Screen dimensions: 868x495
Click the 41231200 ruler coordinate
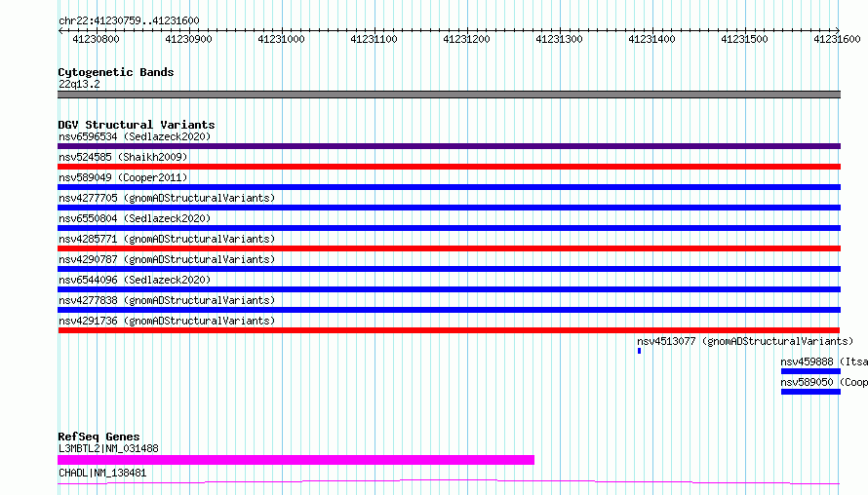tap(466, 39)
